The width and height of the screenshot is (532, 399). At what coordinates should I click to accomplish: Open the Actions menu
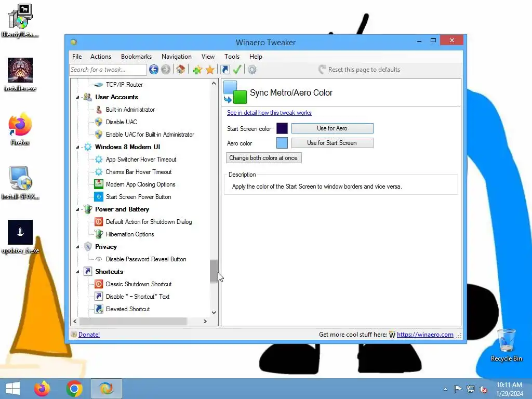(101, 57)
